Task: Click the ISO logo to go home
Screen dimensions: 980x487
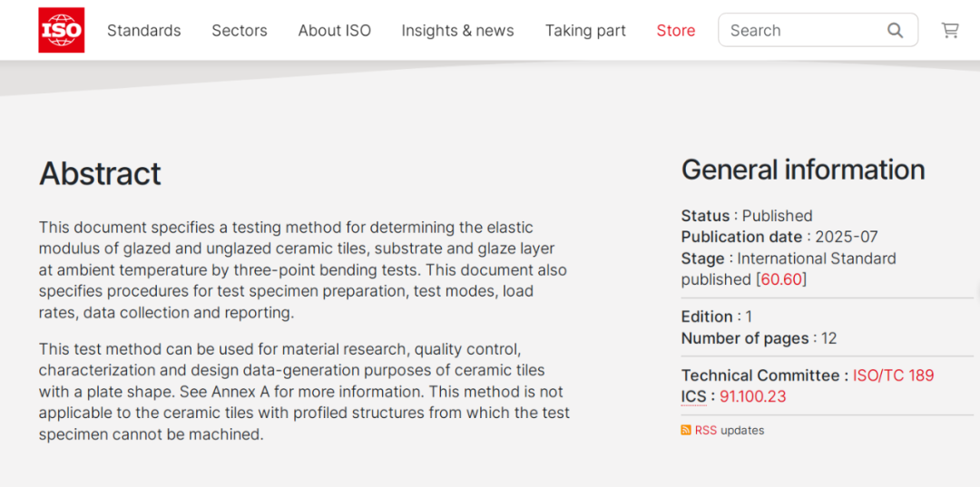Action: 62,30
